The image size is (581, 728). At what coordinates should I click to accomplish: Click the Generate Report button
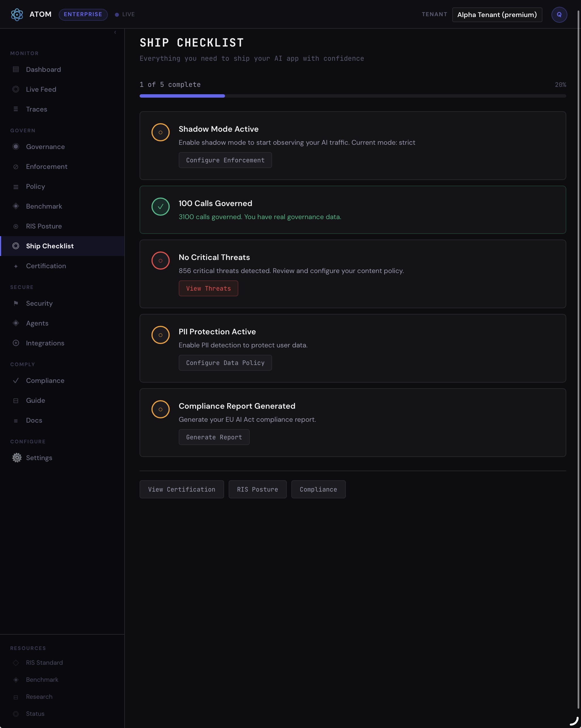[x=214, y=437]
